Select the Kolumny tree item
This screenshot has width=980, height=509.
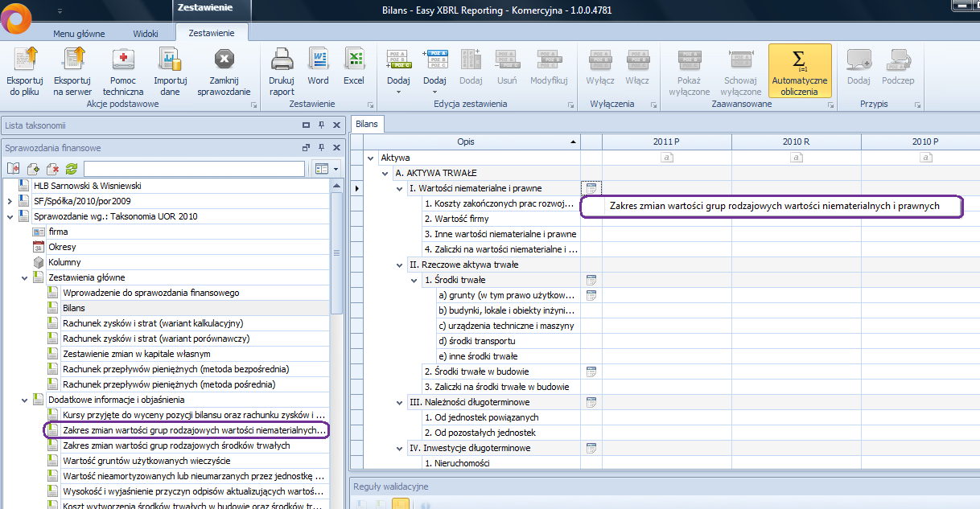(64, 262)
